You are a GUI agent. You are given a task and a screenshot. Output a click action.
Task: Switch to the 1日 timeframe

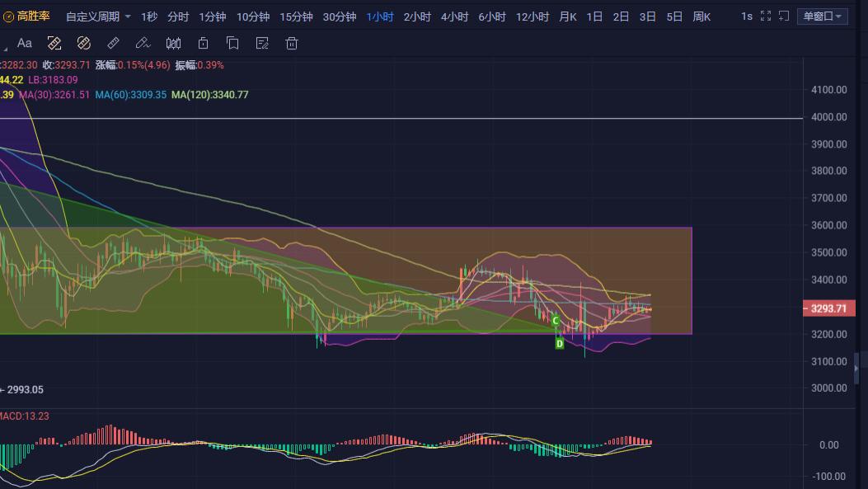click(594, 16)
